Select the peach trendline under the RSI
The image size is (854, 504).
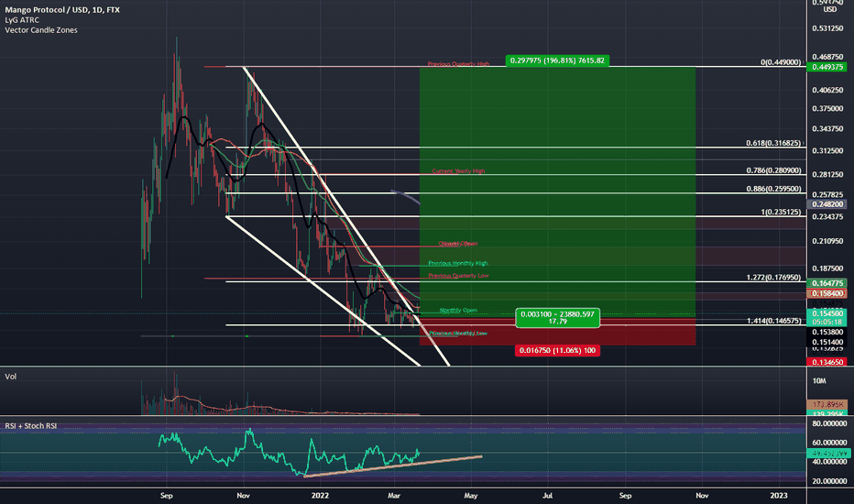[393, 466]
